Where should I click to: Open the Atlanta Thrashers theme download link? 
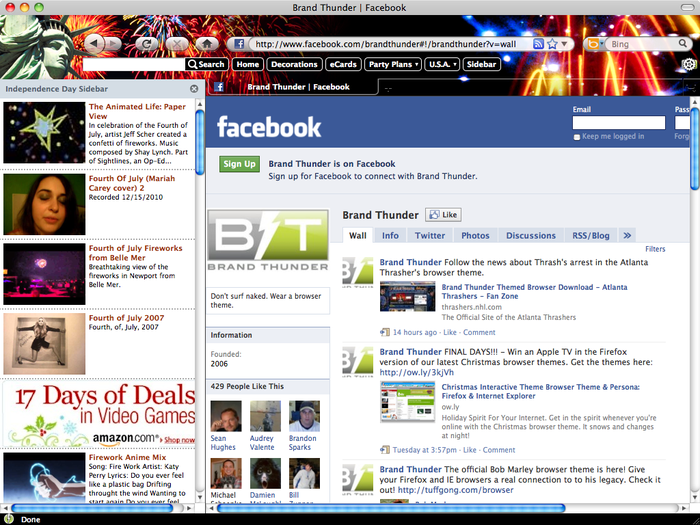click(534, 292)
